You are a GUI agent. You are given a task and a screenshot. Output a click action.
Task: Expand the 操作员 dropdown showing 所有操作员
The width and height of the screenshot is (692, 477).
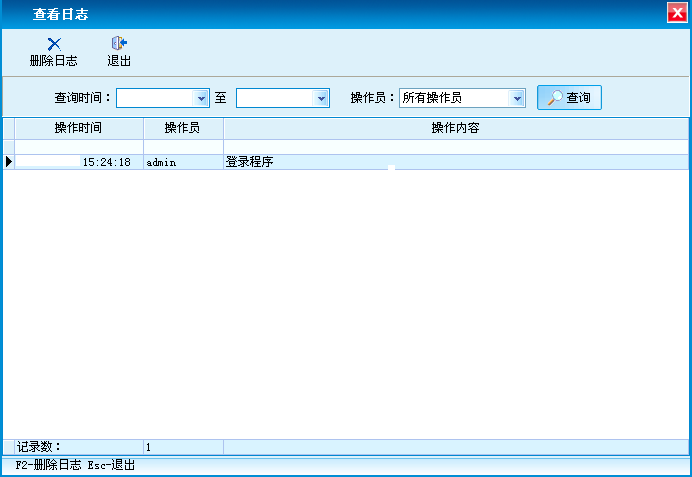point(517,98)
